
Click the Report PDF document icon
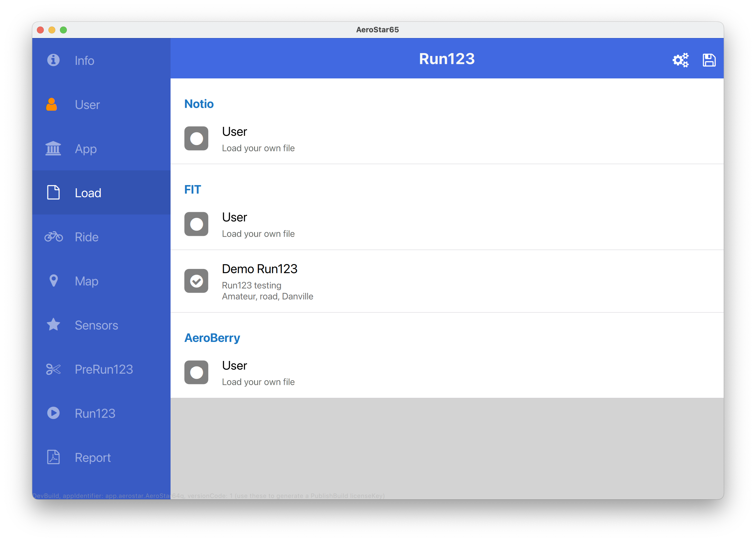click(x=53, y=457)
